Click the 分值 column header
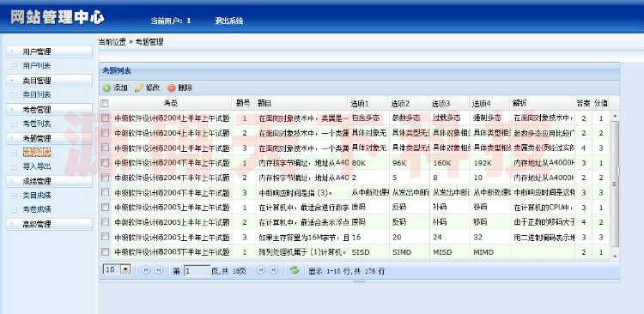Viewport: 644px width, 314px height. pos(600,103)
